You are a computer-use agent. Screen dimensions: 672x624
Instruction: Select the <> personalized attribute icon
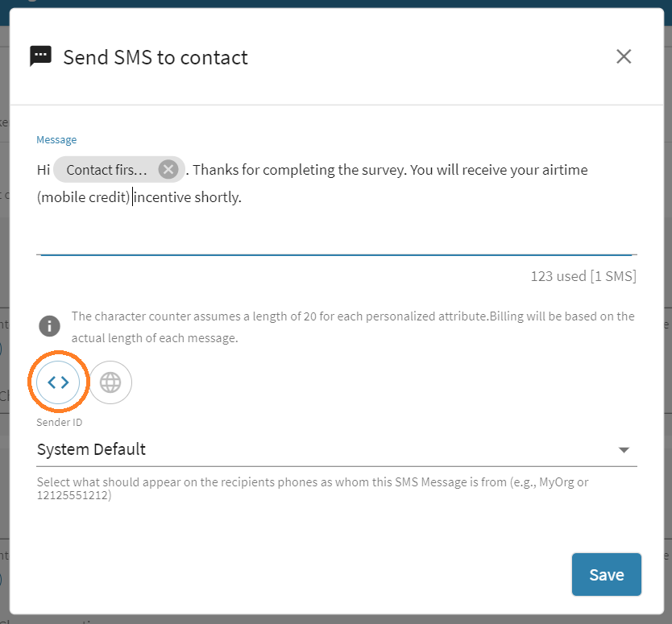(x=58, y=382)
